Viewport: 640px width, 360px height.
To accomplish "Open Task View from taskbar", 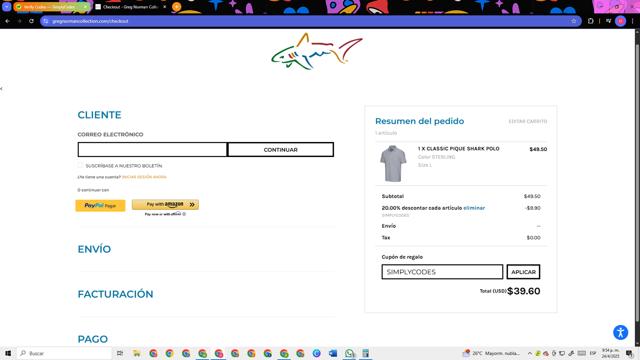I will pyautogui.click(x=120, y=353).
